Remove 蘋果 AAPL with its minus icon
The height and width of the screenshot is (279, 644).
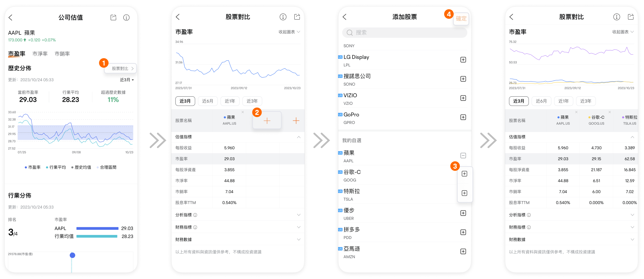(x=463, y=156)
